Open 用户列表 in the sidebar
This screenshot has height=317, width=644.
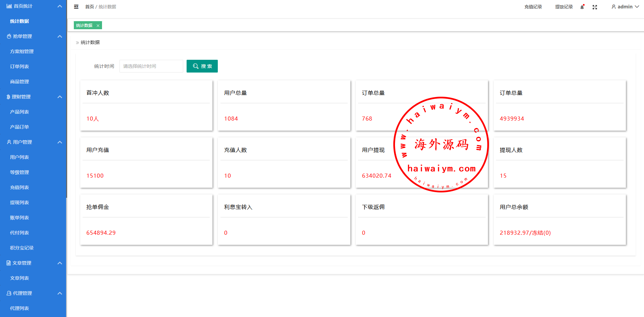click(x=19, y=157)
